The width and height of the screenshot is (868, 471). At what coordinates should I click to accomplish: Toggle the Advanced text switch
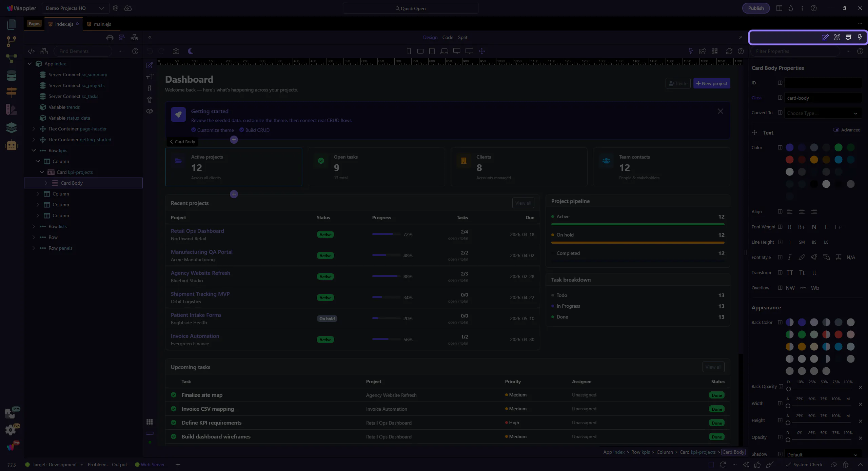836,130
